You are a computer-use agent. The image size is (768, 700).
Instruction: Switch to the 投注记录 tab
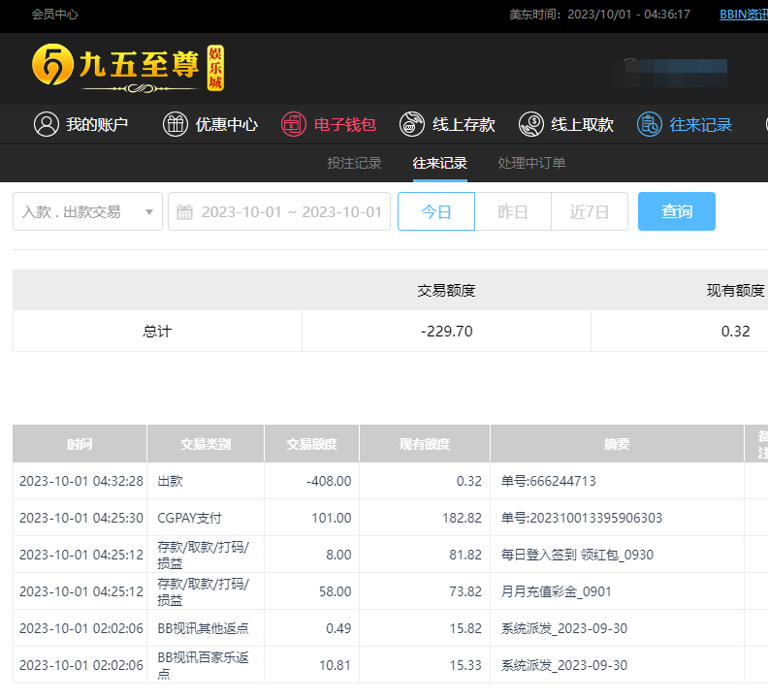(x=354, y=163)
